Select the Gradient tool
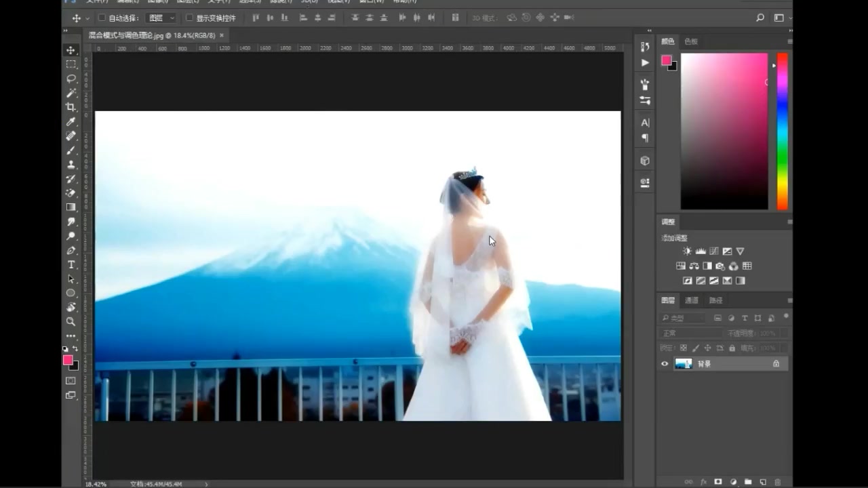The height and width of the screenshot is (488, 868). (71, 207)
